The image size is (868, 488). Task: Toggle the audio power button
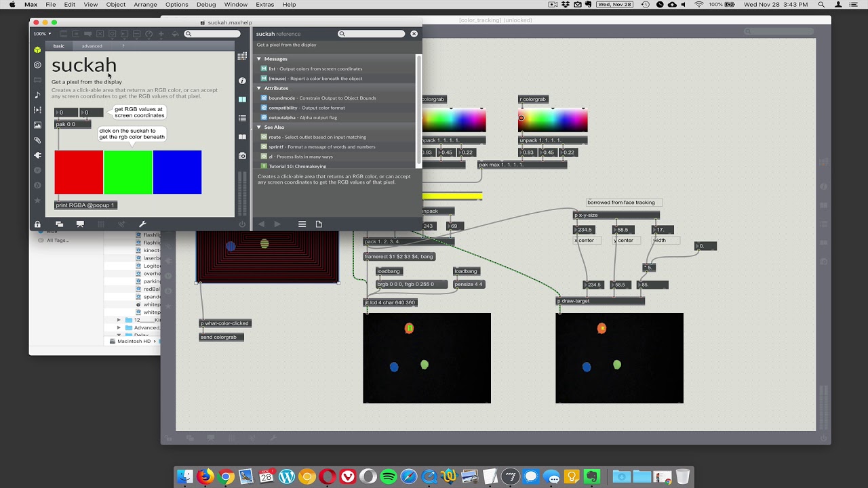point(242,224)
